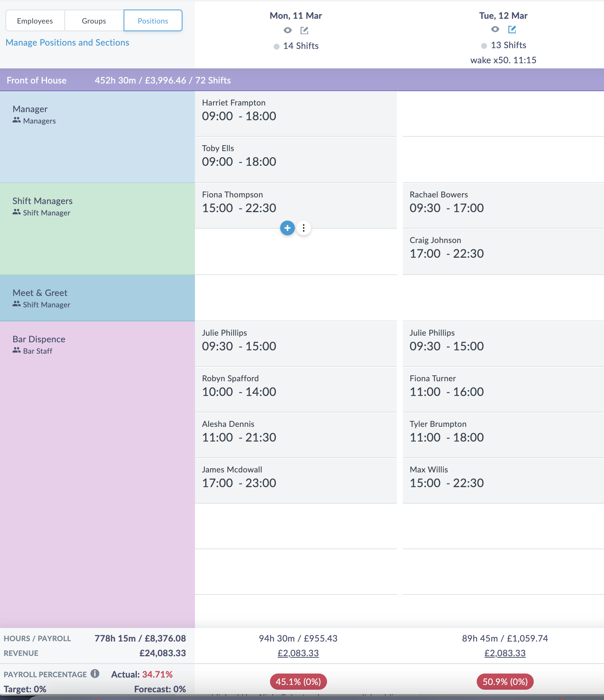Toggle Monday's visibility eye icon
Screen dimensions: 604x700
coord(288,30)
